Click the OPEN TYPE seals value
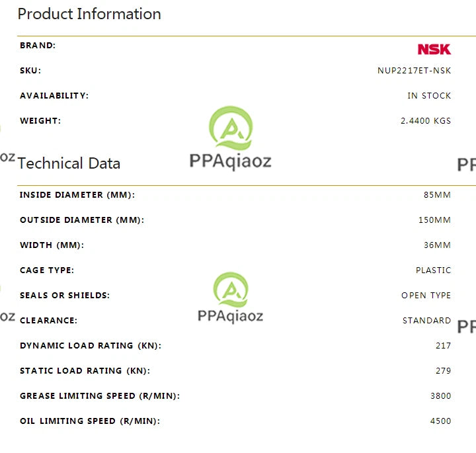 point(426,296)
